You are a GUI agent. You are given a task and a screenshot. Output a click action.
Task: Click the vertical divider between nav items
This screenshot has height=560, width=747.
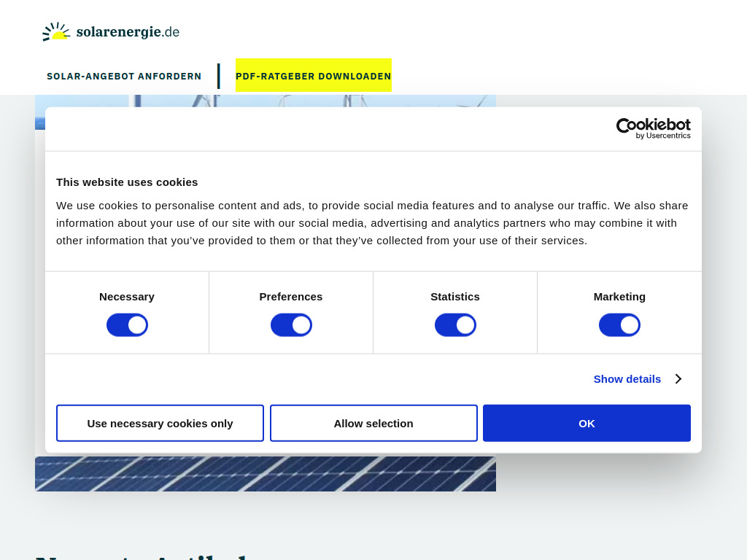pyautogui.click(x=218, y=75)
